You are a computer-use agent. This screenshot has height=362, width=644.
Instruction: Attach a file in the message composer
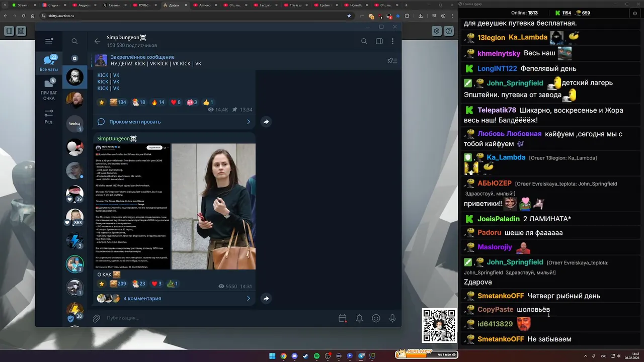pos(96,318)
